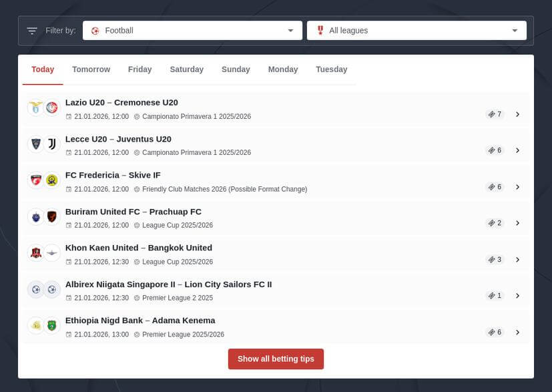Click the Lazio U20 club crest
The image size is (552, 392).
coord(35,108)
